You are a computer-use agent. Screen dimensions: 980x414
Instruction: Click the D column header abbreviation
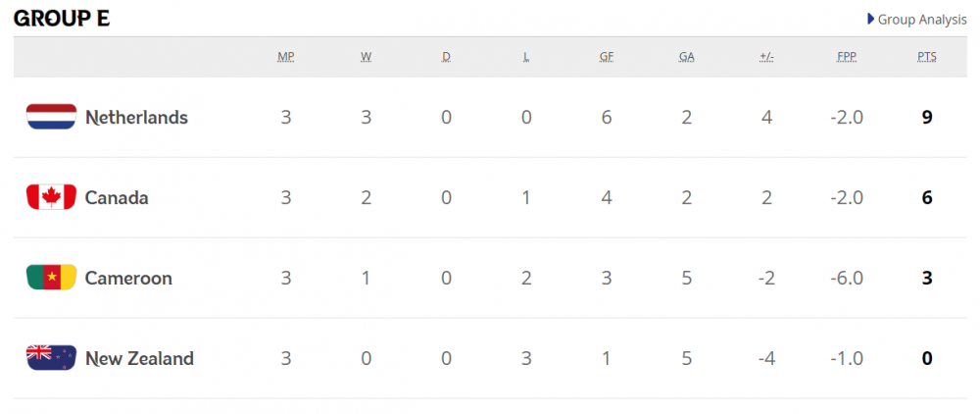click(446, 57)
